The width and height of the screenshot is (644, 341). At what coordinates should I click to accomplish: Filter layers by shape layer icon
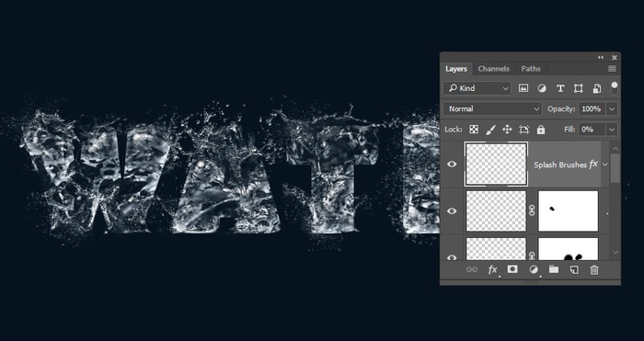(x=579, y=88)
